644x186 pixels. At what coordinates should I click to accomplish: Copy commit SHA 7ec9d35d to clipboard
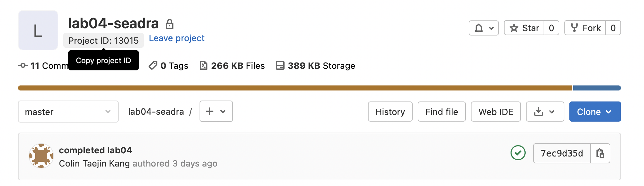coord(600,153)
